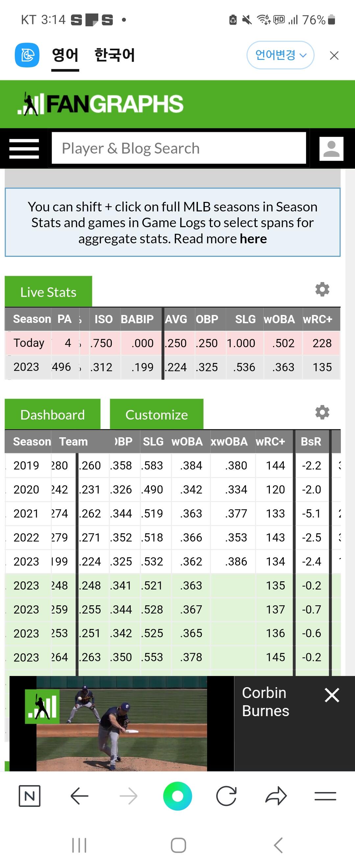Focus the Player & Blog Search field
The image size is (355, 868).
pos(179,148)
